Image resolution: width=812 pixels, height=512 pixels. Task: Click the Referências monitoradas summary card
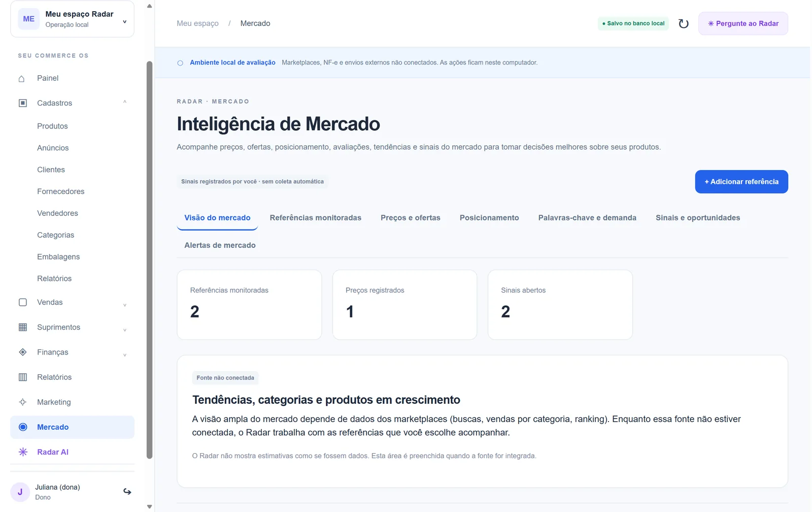point(249,305)
